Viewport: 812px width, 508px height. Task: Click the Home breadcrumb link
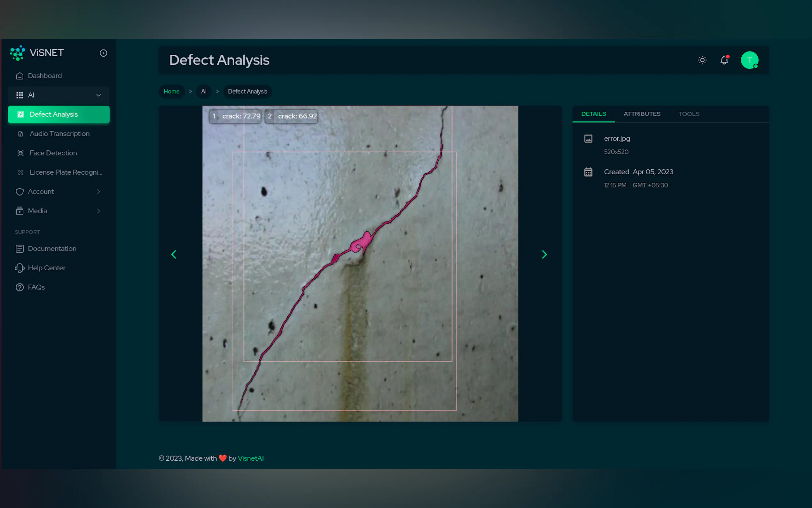[x=172, y=91]
